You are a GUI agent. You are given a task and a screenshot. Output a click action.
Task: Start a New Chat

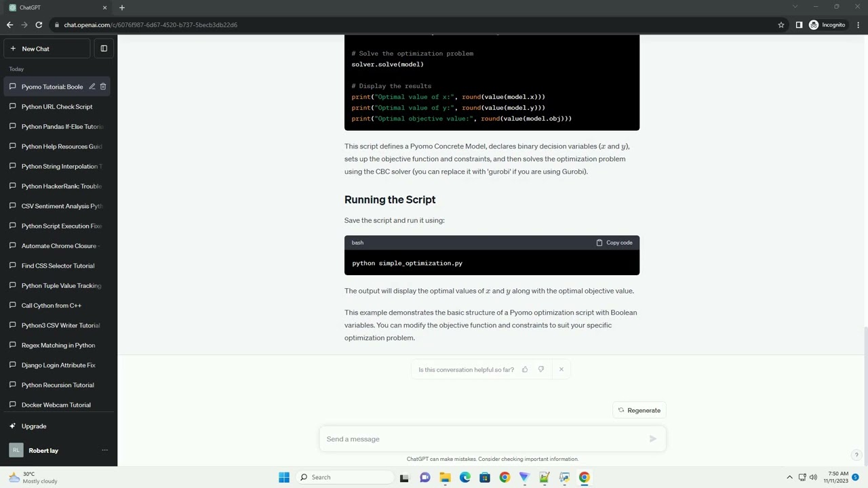click(x=47, y=49)
